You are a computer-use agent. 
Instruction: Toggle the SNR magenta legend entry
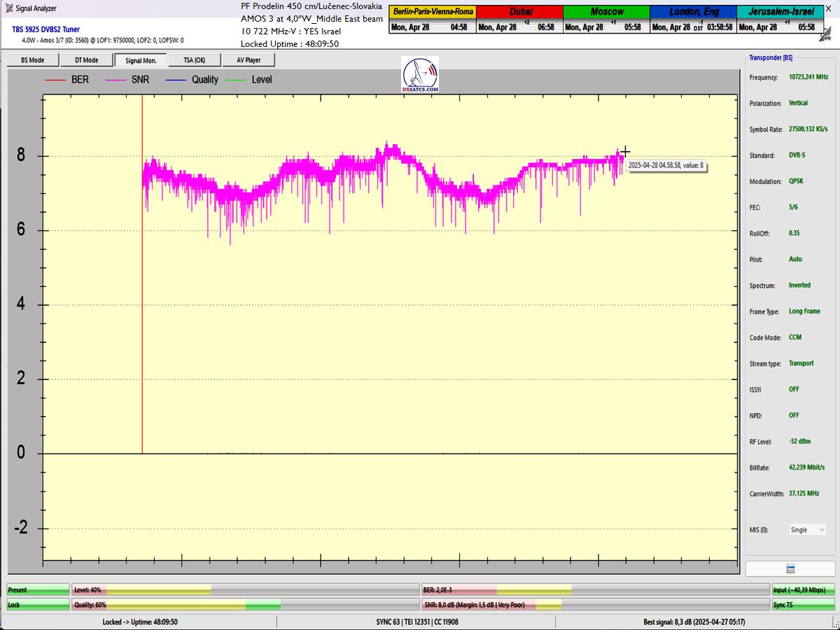127,80
